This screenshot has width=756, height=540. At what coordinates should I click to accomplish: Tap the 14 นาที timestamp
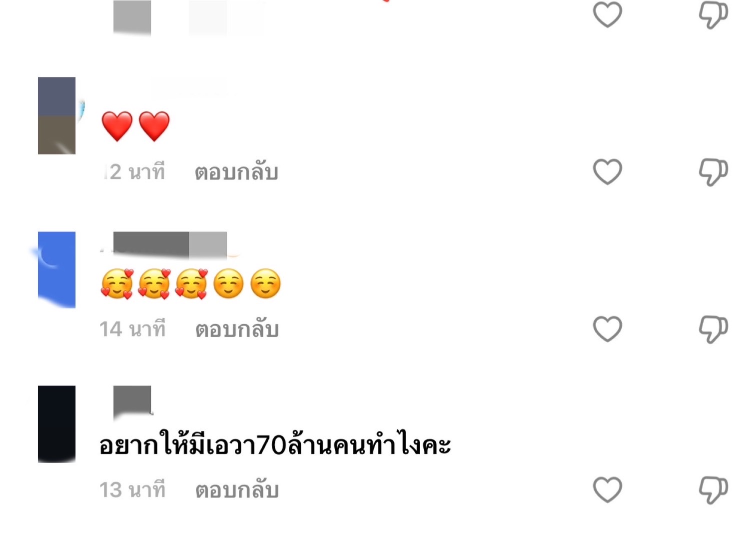click(x=132, y=329)
